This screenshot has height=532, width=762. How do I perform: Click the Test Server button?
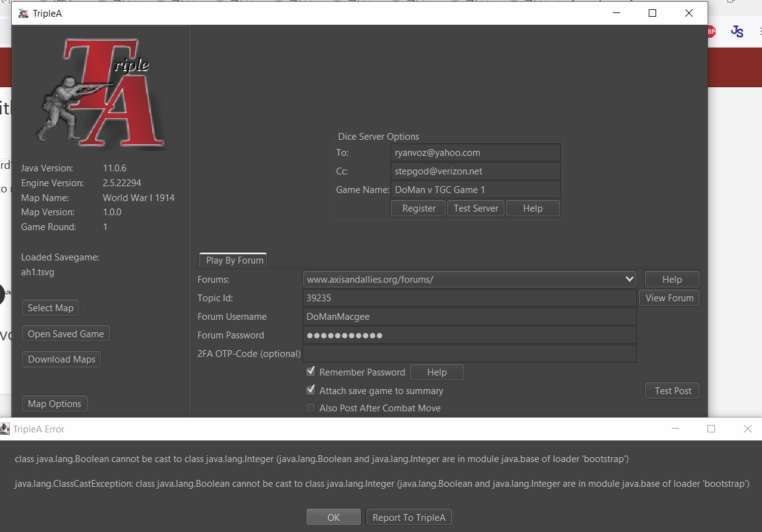[x=475, y=208]
